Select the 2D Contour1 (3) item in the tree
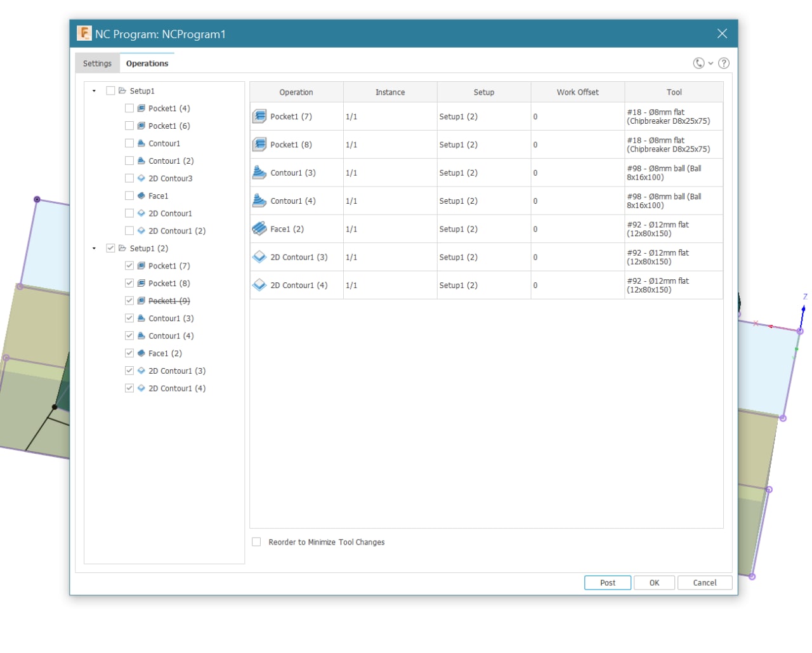The width and height of the screenshot is (812, 653). [177, 371]
